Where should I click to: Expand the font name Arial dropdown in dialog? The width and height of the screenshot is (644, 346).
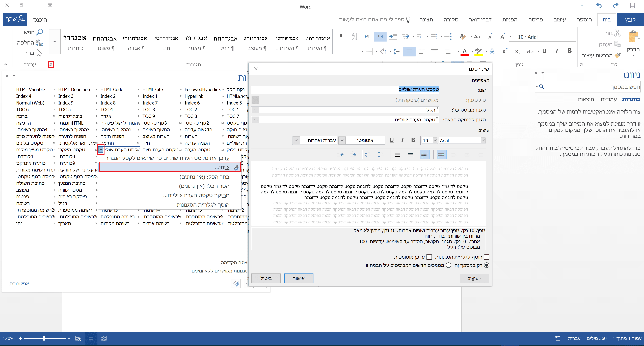pos(483,141)
